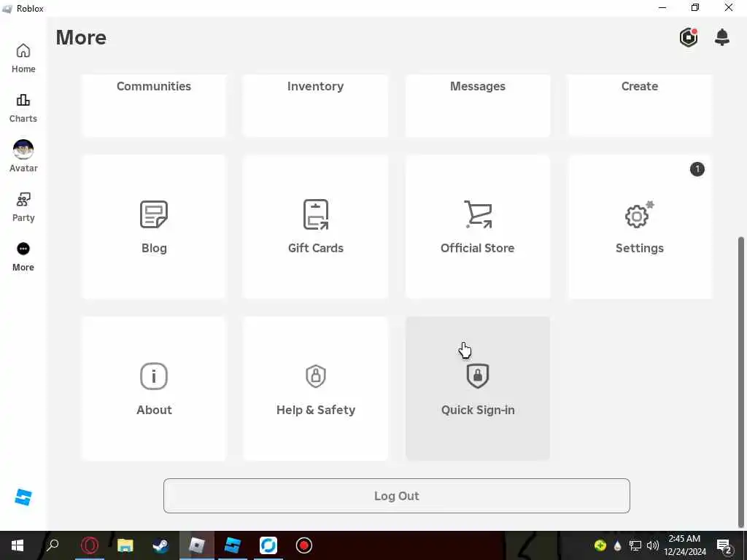Open Steam from taskbar
747x560 pixels.
tap(160, 545)
